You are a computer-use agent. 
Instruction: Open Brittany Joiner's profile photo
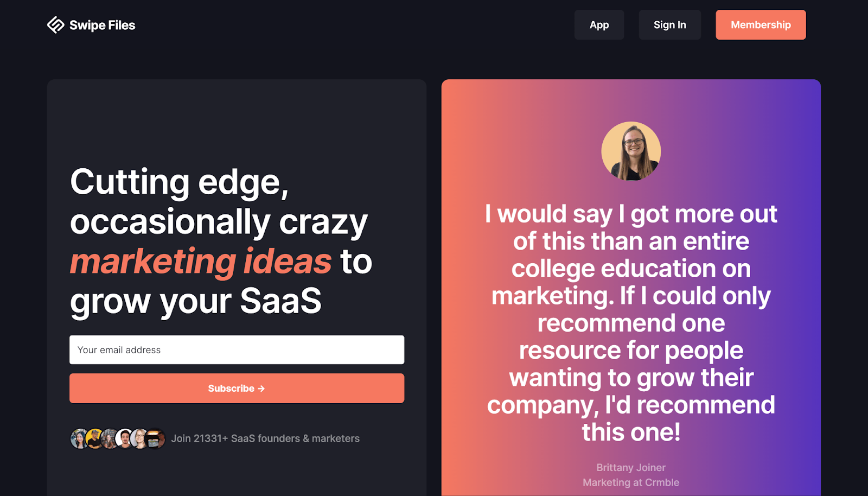pos(631,151)
